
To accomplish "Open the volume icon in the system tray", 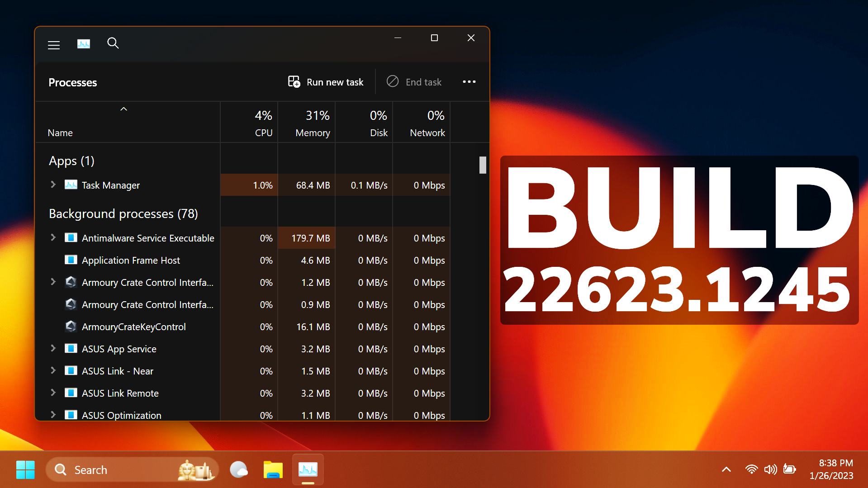I will click(x=770, y=469).
